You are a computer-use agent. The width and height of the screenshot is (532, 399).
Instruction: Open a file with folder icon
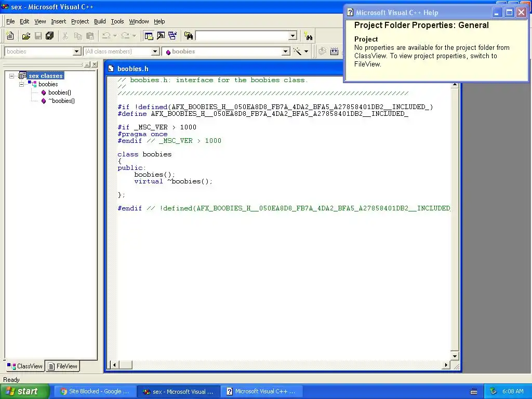pos(26,36)
